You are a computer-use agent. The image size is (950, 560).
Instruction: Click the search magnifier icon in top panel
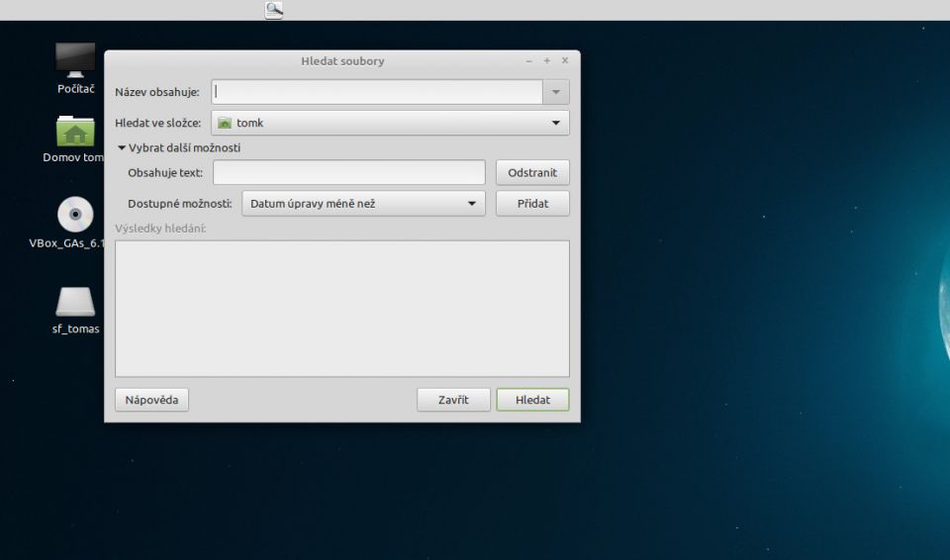pyautogui.click(x=274, y=9)
